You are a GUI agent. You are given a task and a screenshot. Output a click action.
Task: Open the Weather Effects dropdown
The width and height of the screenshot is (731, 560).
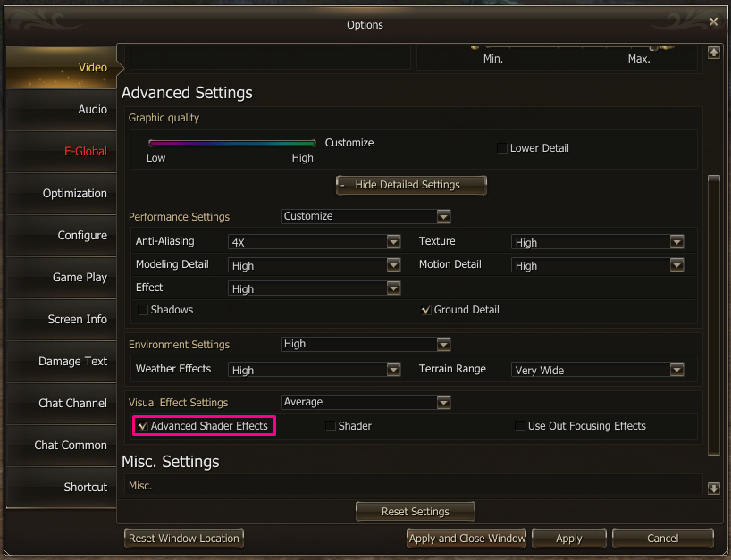pyautogui.click(x=393, y=370)
